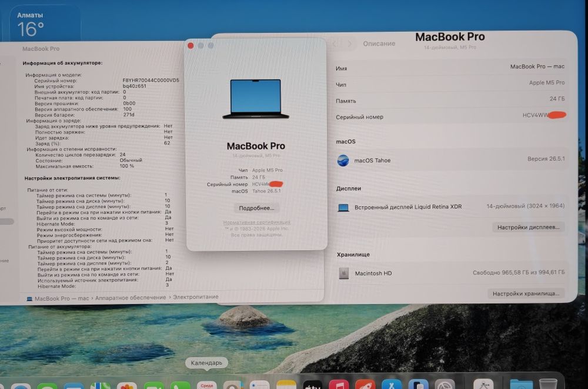Click Аппаратное обеспечение in the path bar
Image resolution: width=588 pixels, height=389 pixels.
(131, 297)
